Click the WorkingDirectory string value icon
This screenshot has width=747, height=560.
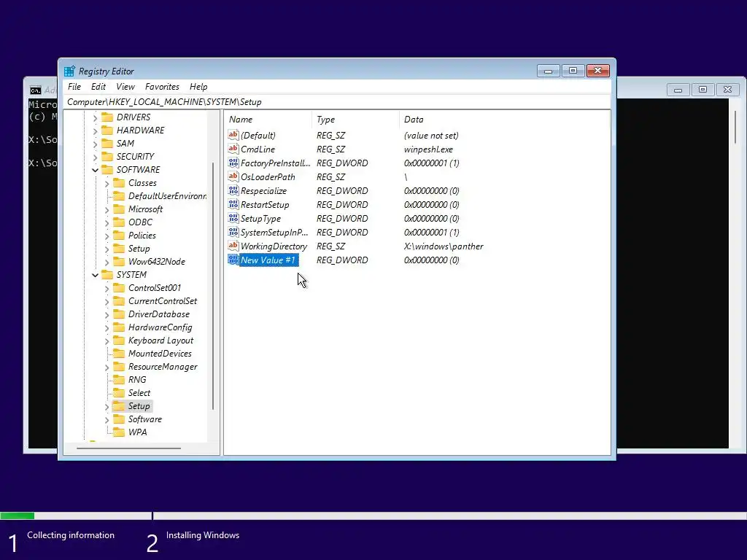click(x=233, y=246)
